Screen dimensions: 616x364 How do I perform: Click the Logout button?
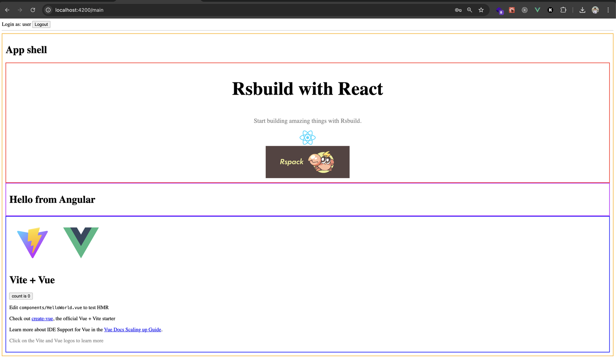[x=41, y=24]
